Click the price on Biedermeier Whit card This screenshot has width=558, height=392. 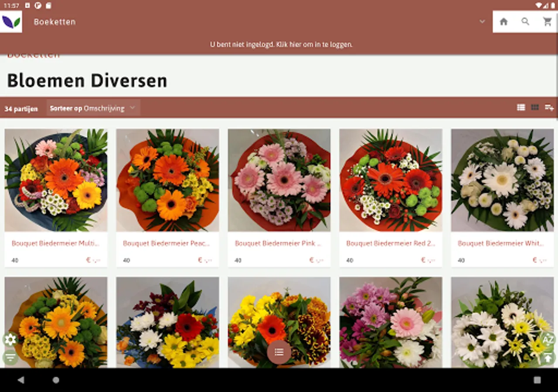540,260
